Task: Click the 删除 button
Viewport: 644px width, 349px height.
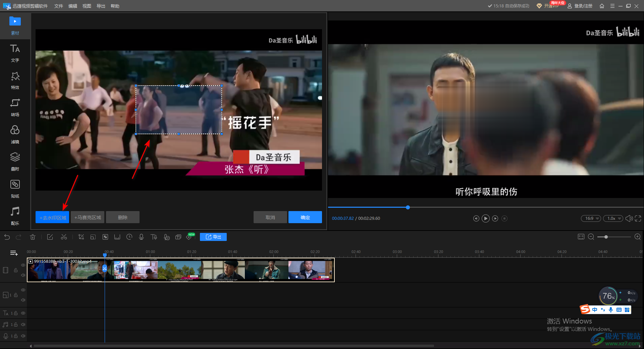Action: (123, 217)
